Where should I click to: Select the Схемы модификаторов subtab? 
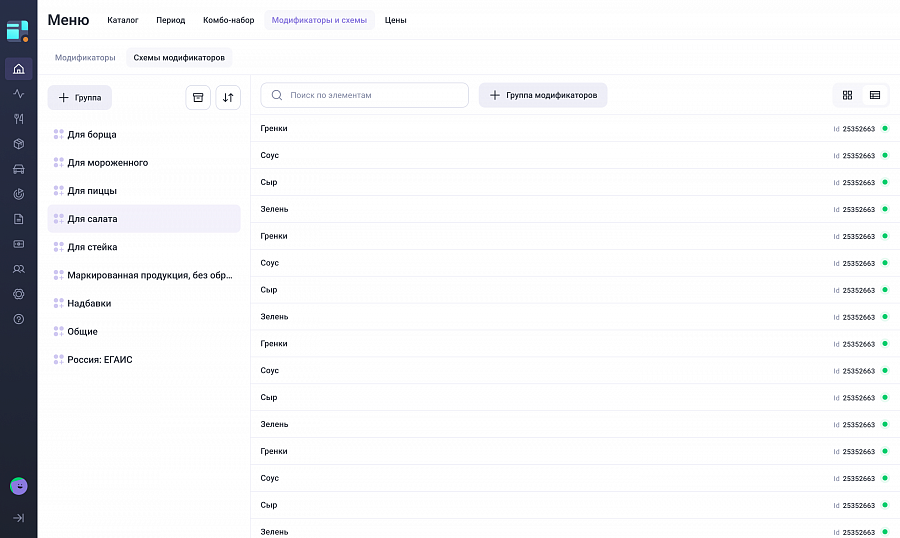(x=179, y=57)
